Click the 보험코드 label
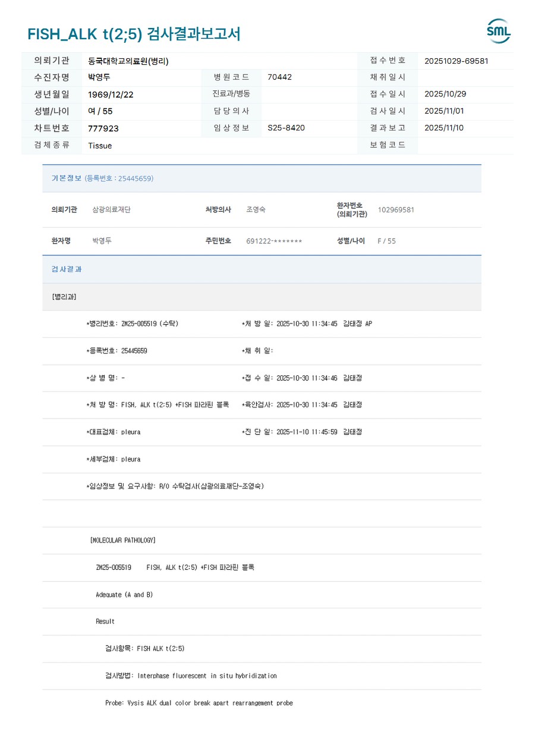535x756 pixels. [x=388, y=145]
